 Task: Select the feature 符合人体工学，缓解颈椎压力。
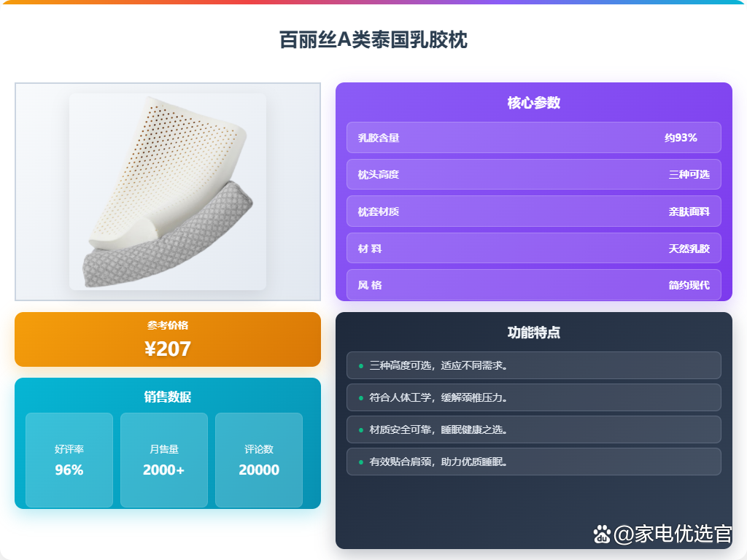(x=533, y=397)
